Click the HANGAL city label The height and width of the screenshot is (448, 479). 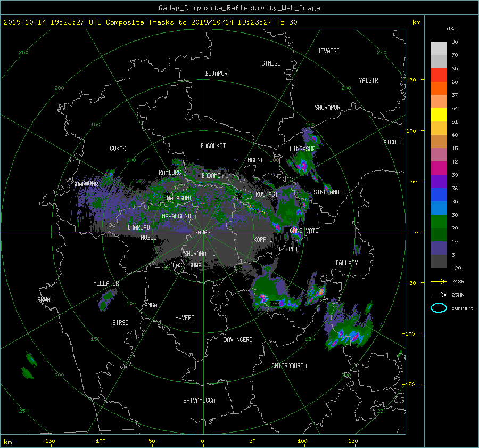point(150,305)
